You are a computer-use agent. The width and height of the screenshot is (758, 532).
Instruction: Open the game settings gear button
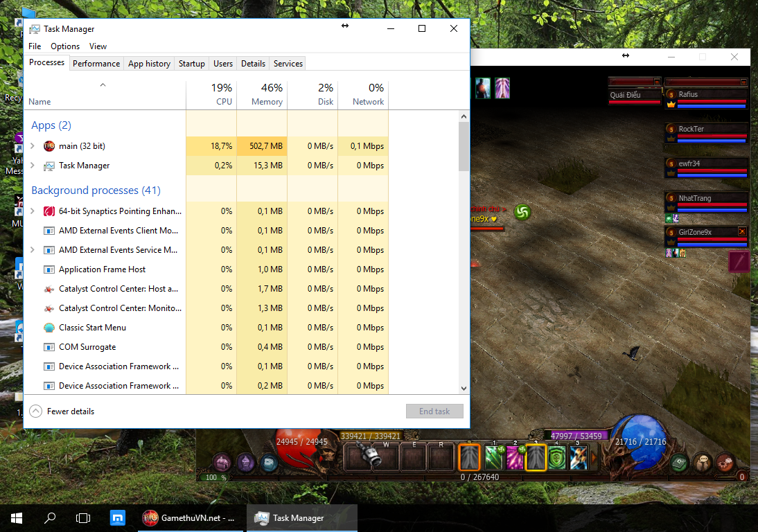(x=725, y=463)
